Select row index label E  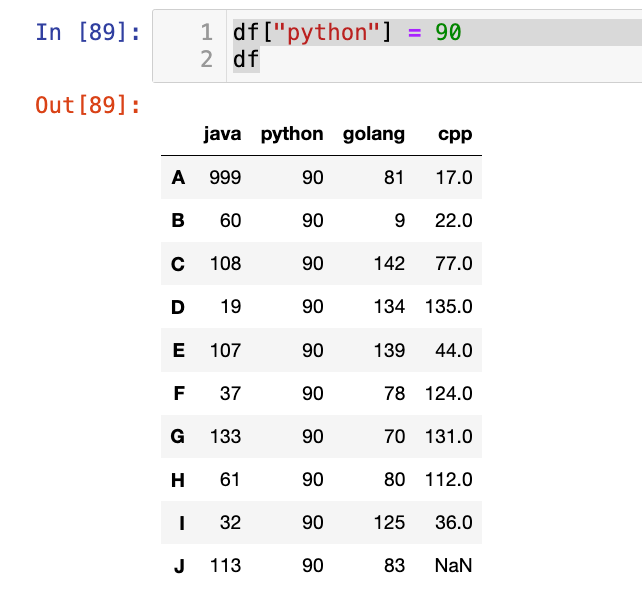pos(178,350)
